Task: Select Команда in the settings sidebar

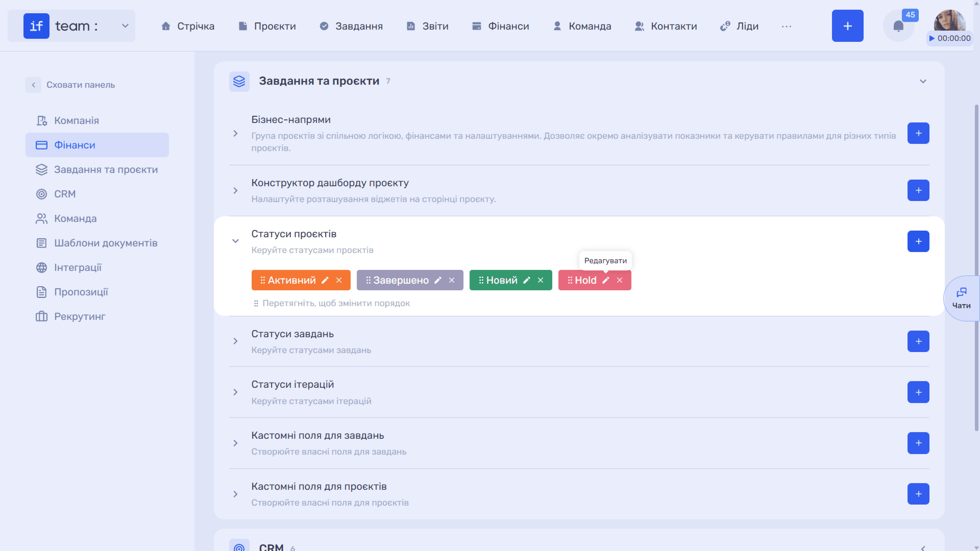Action: 97,219
